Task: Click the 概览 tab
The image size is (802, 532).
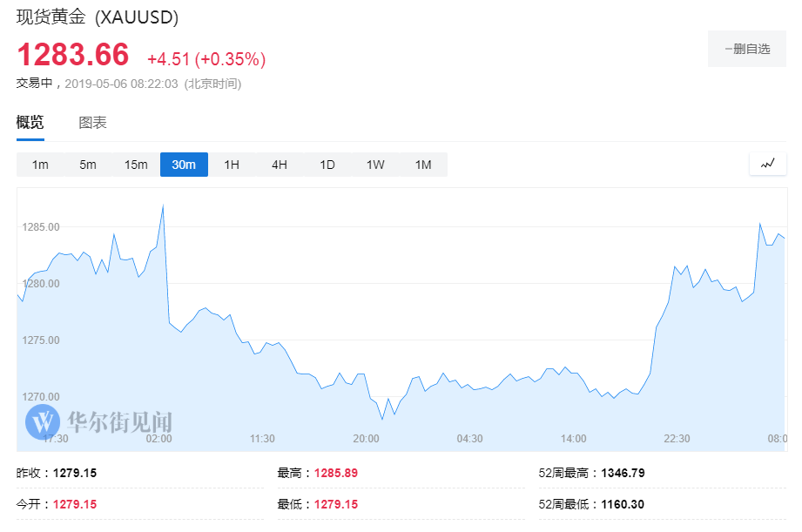Action: click(x=30, y=122)
